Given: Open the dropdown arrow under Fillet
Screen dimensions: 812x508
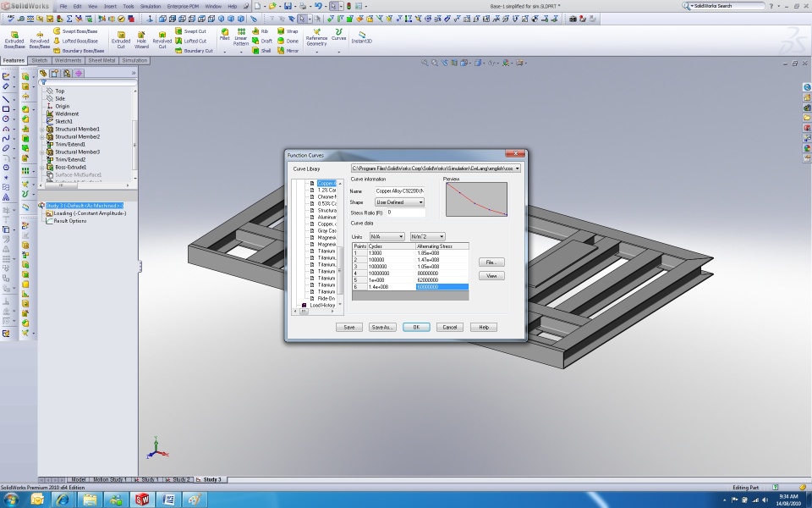Looking at the screenshot, I should 225,52.
